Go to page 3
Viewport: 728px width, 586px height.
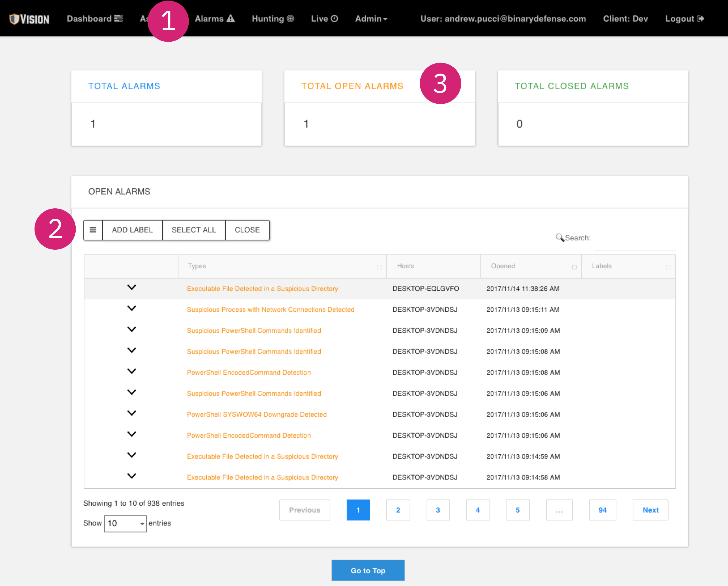coord(438,510)
